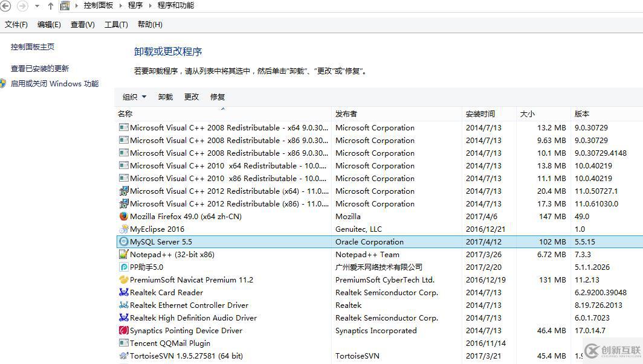The width and height of the screenshot is (643, 364).
Task: Select TortoiseSVN 1.9.5.27581 (64 bit)
Action: (x=186, y=356)
